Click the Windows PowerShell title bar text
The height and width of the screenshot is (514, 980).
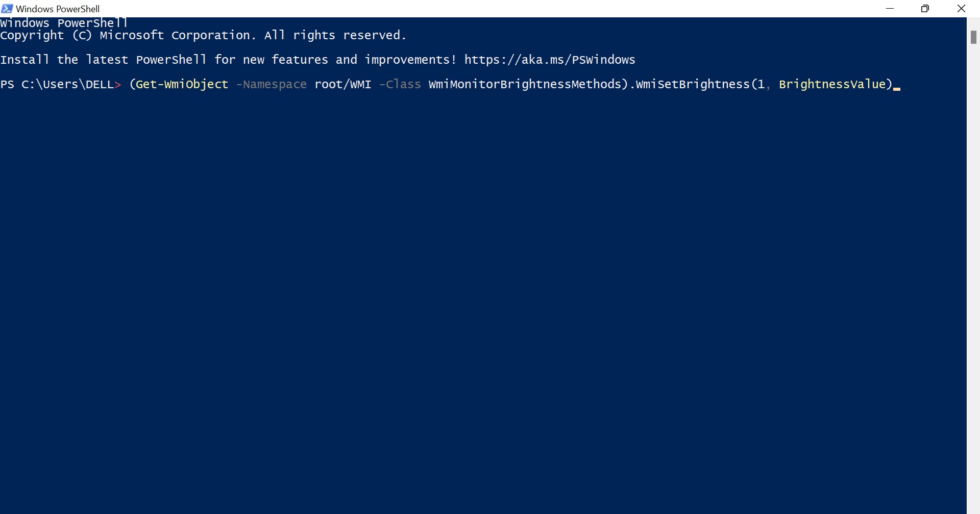(x=58, y=9)
